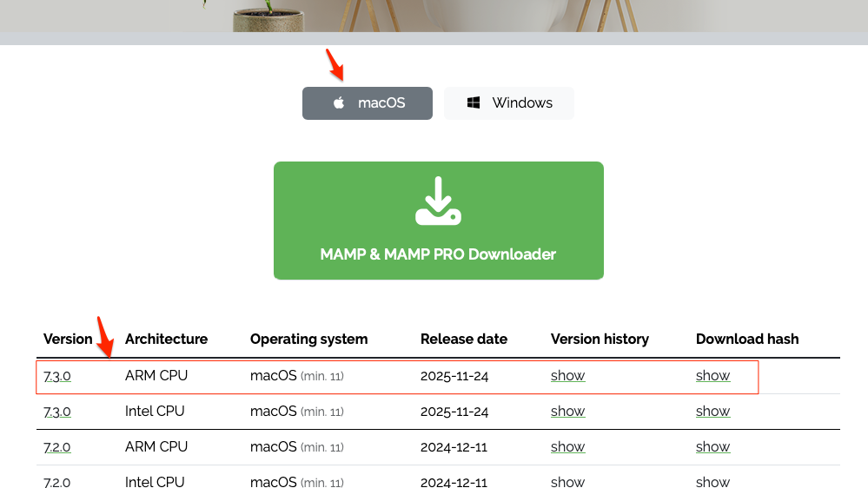Image resolution: width=868 pixels, height=488 pixels.
Task: Click the Release date column header
Action: pos(463,340)
